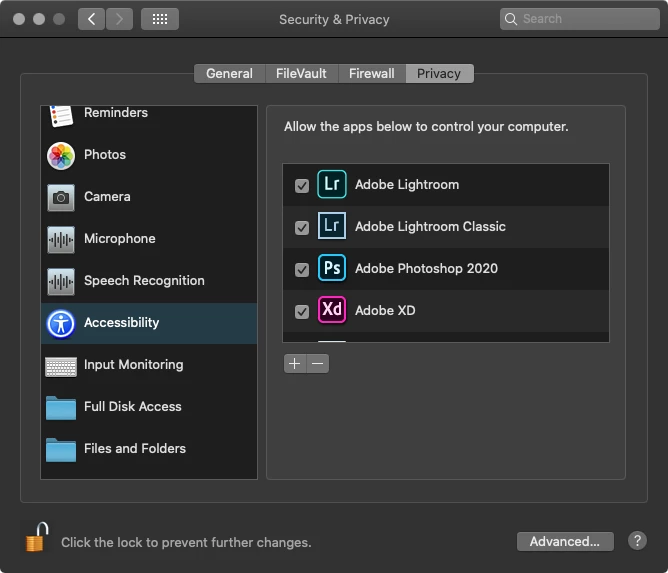The width and height of the screenshot is (668, 573).
Task: Select the Reminders label in list
Action: [x=116, y=112]
